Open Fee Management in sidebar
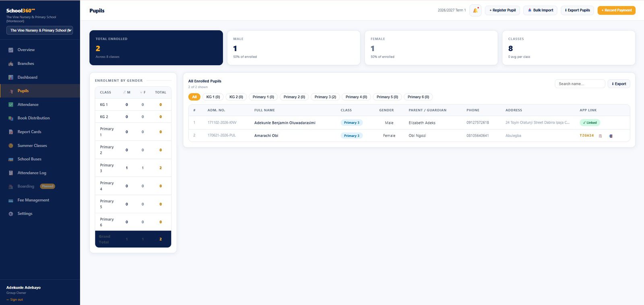 (x=33, y=200)
